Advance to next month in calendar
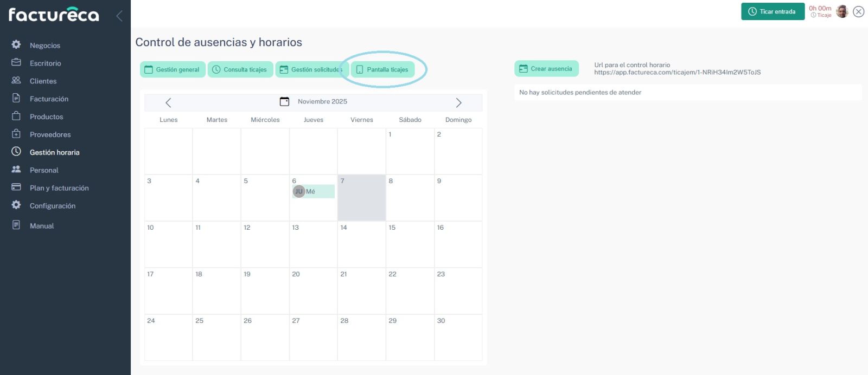 [x=458, y=102]
